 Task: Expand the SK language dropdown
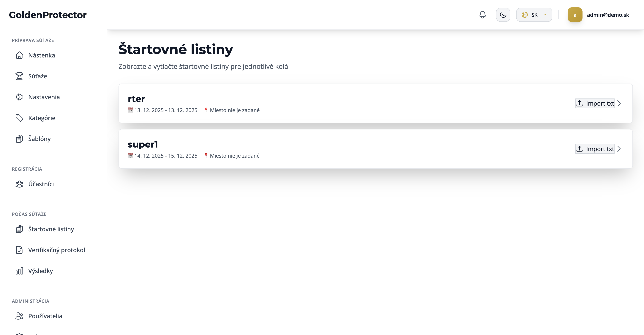[x=534, y=15]
